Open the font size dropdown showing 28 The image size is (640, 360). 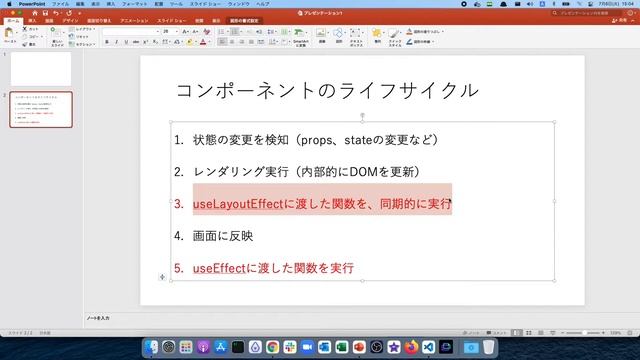[x=176, y=31]
